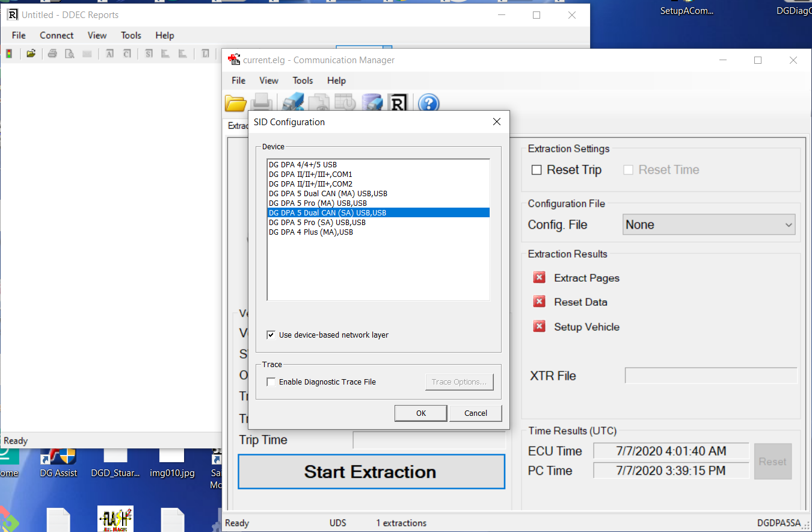Click OK in SID Configuration dialog
812x532 pixels.
pos(420,413)
